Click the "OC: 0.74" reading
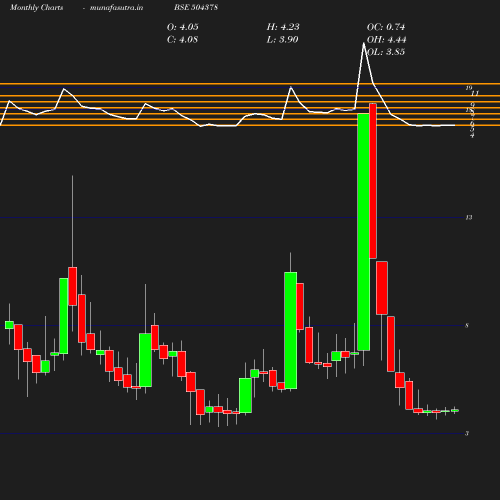Viewport: 500px width, 500px height. click(386, 27)
